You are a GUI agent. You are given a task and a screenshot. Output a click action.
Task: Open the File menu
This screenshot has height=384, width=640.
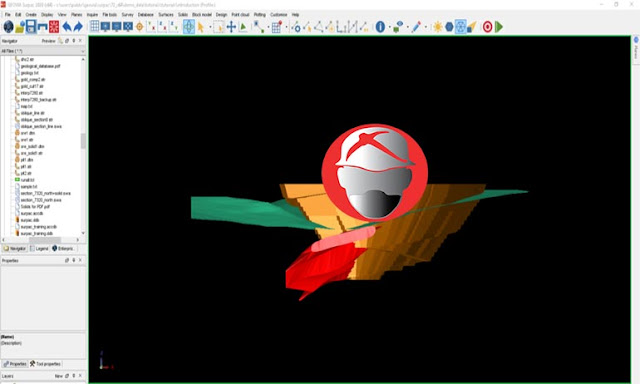(7, 15)
